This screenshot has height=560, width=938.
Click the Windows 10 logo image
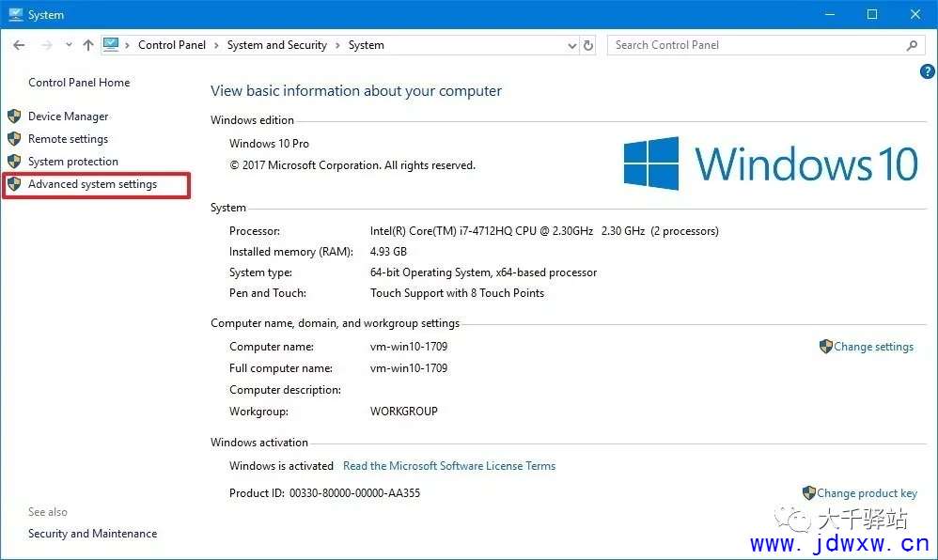click(771, 163)
